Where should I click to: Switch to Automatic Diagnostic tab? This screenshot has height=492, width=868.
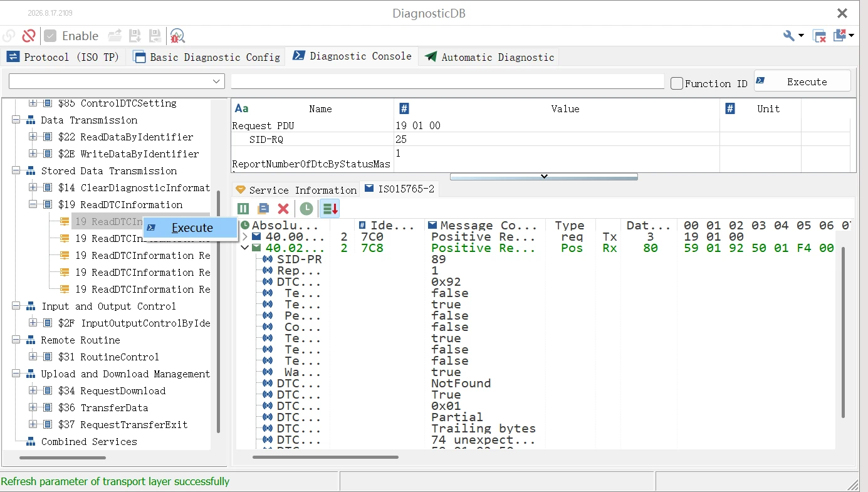(x=489, y=57)
